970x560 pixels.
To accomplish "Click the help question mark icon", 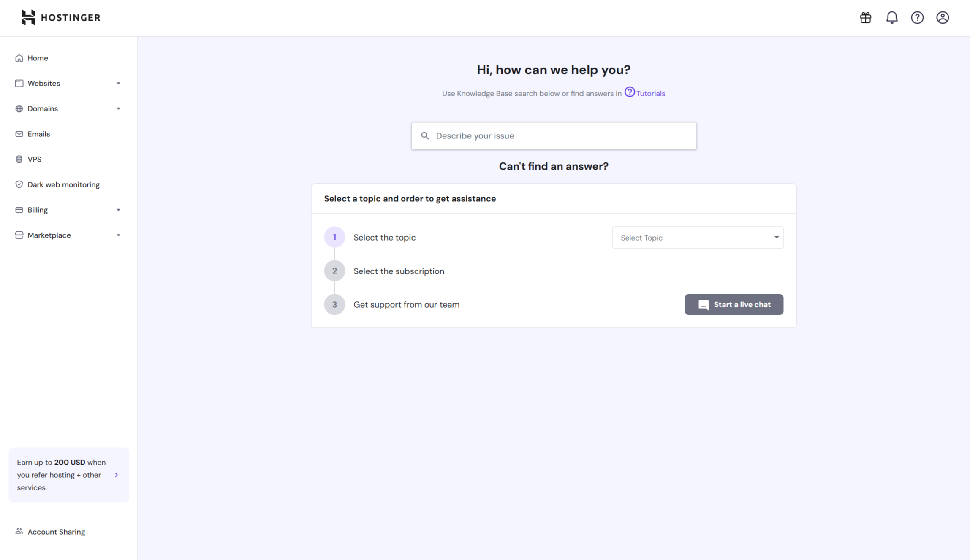I will [x=917, y=18].
